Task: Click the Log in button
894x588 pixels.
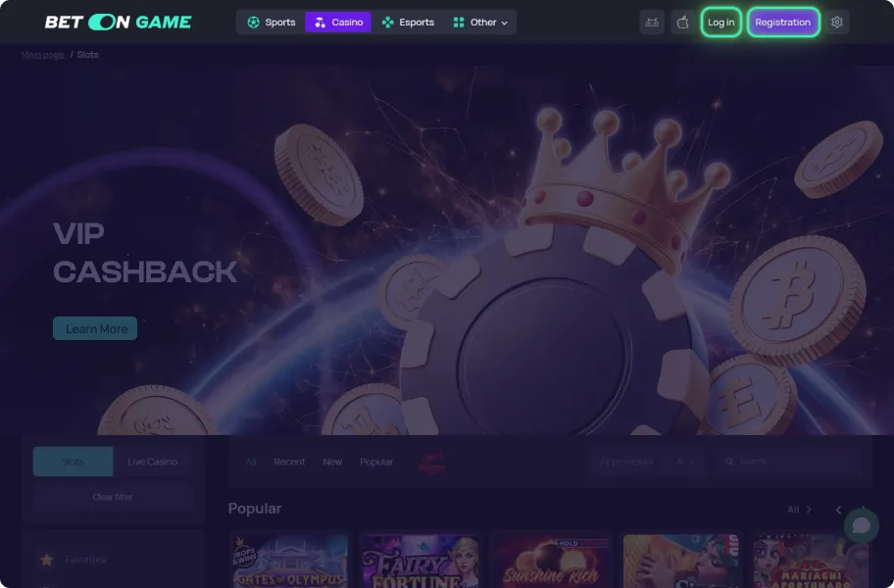Action: [720, 23]
